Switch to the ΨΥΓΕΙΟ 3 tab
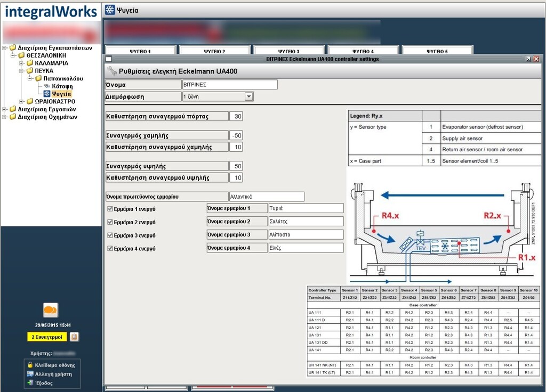Screen dimensions: 546x392 click(288, 51)
